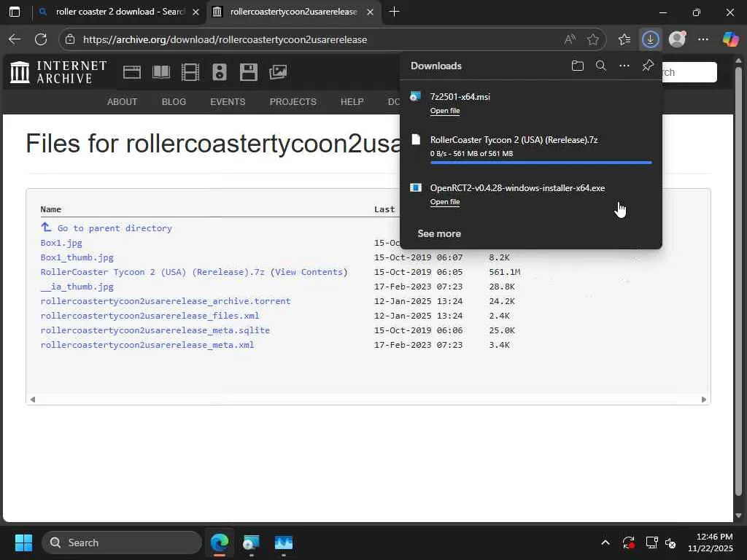Image resolution: width=747 pixels, height=560 pixels.
Task: Open file link under 7z2501-x64.msi
Action: point(444,111)
